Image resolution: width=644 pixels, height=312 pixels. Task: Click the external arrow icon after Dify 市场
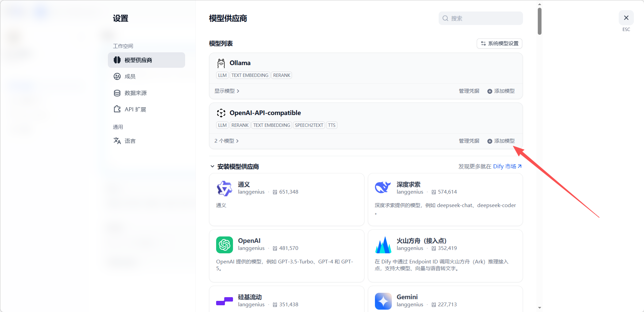pos(520,166)
